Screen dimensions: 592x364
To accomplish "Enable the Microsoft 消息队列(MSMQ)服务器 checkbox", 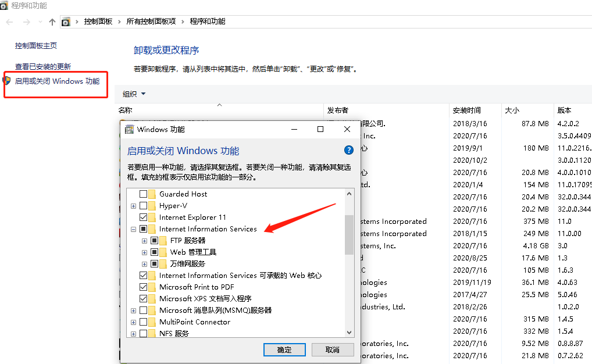I will click(144, 311).
